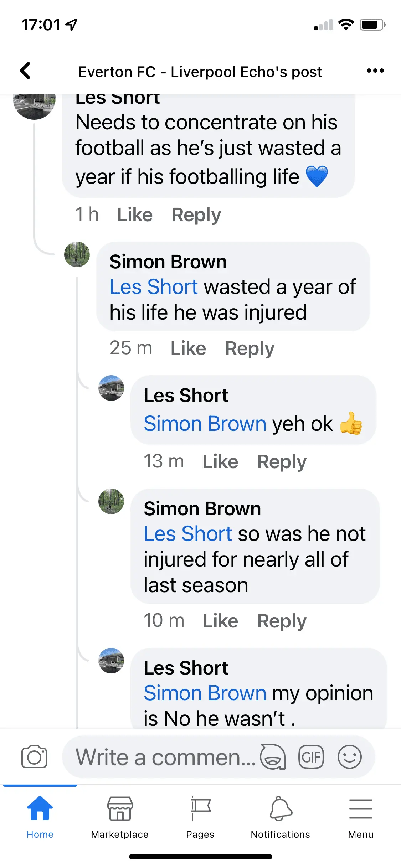Tap the back arrow in header
Viewport: 401px width, 868px height.
(25, 71)
